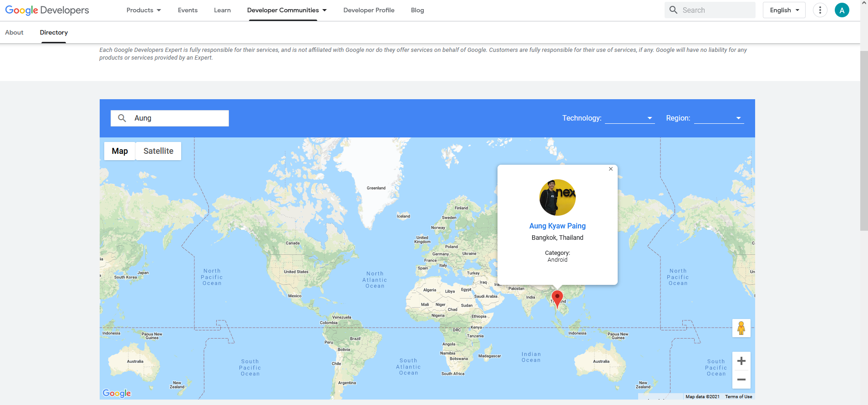
Task: Click the 'Nigeria' map label
Action: (x=438, y=315)
